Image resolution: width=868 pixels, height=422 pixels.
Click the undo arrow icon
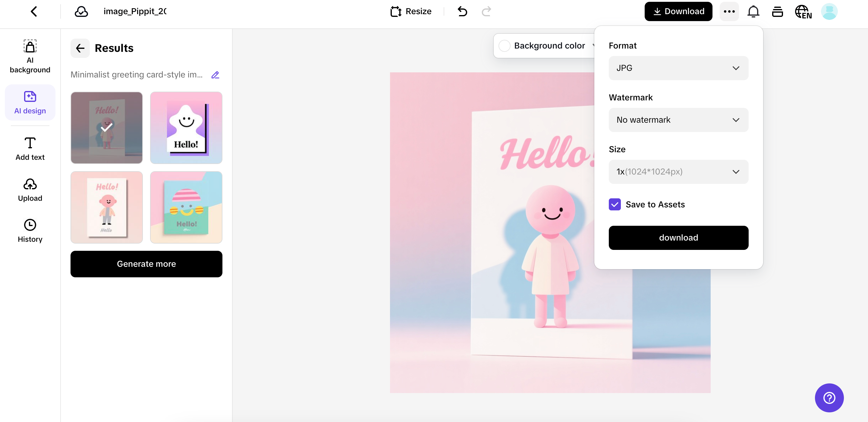click(x=462, y=11)
